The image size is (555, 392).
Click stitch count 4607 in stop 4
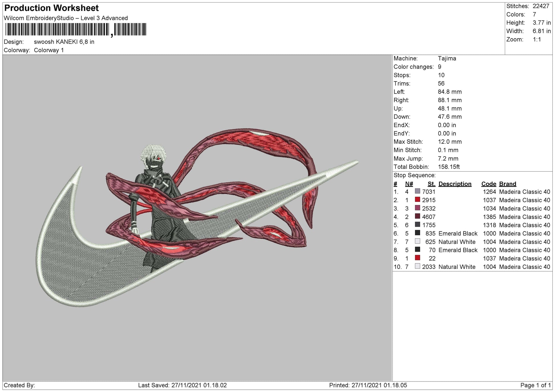click(x=429, y=217)
